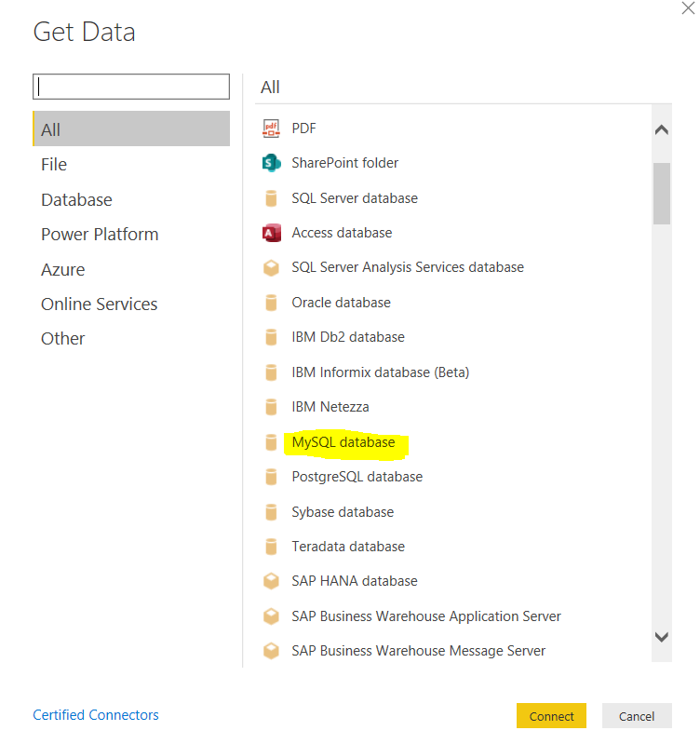Viewport: 700px width, 744px height.
Task: Click the PDF connector icon
Action: pos(271,129)
